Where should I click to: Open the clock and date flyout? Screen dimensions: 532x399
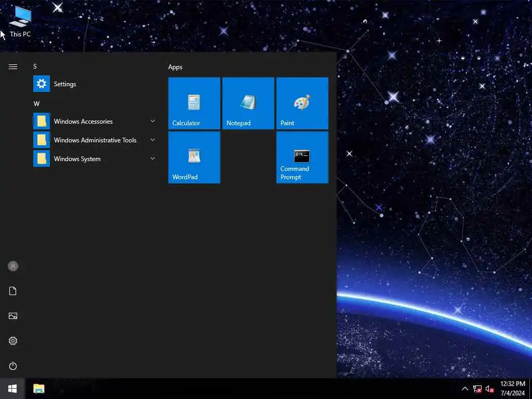pyautogui.click(x=513, y=389)
